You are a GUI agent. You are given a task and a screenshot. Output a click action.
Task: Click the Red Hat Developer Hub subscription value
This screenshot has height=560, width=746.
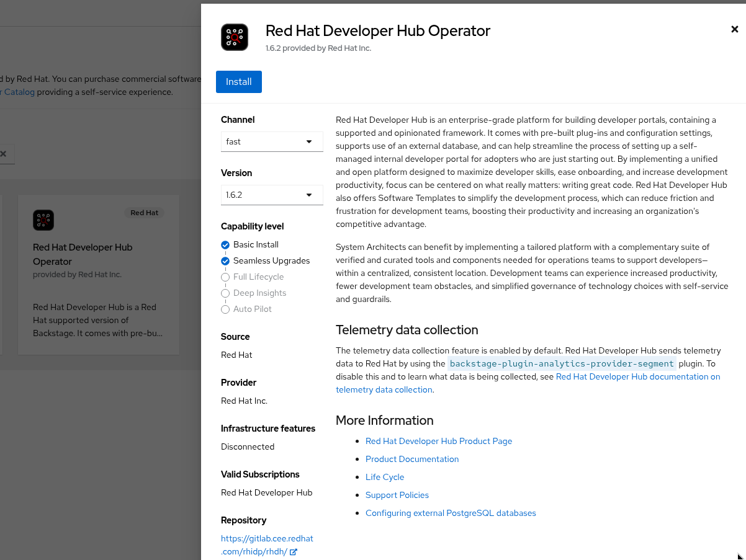coord(267,492)
